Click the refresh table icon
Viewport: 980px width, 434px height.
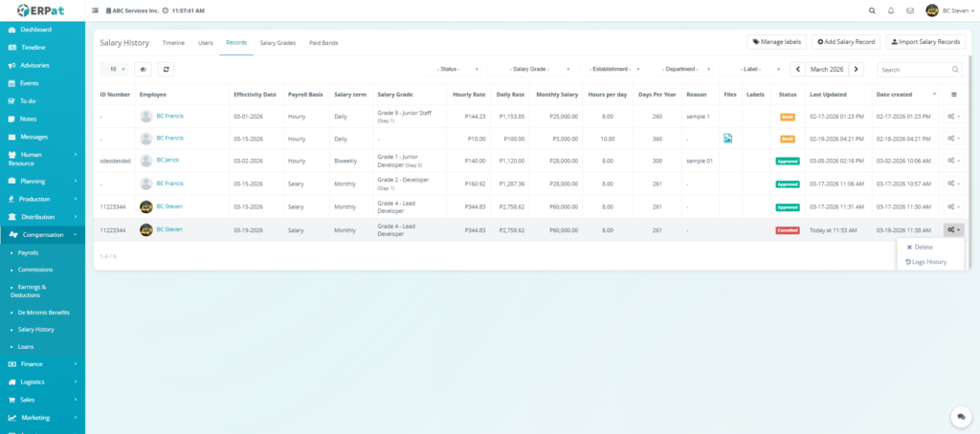point(167,70)
